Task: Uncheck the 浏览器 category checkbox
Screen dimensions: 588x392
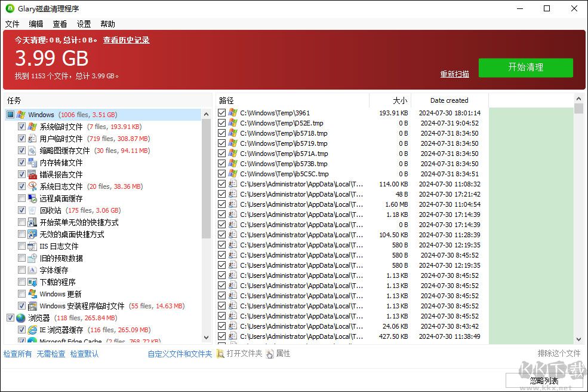Action: [11, 318]
